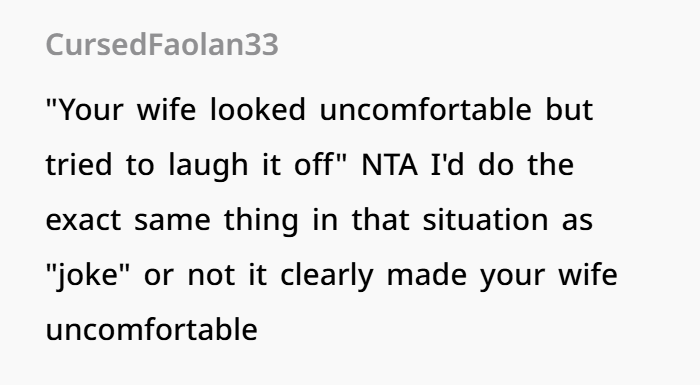Viewport: 700px width, 385px height.
Task: Click the word "not" in the fourth line
Action: click(211, 276)
